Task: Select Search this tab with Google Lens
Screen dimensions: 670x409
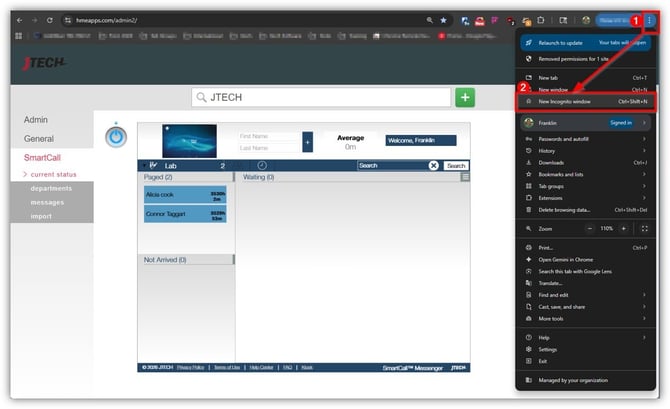Action: (x=585, y=271)
